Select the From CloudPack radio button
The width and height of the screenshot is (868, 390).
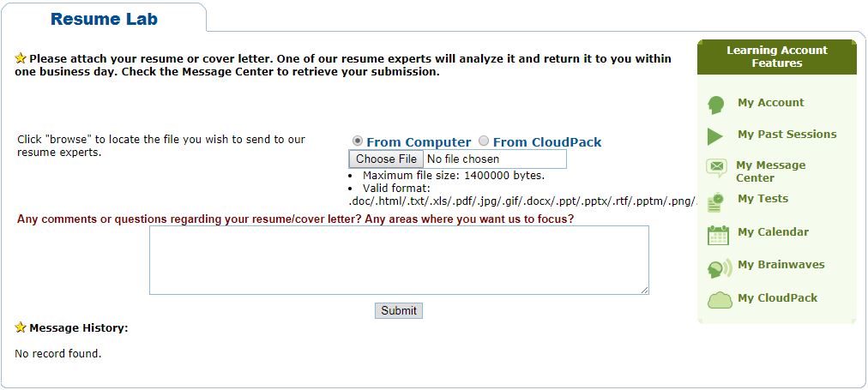tap(484, 141)
